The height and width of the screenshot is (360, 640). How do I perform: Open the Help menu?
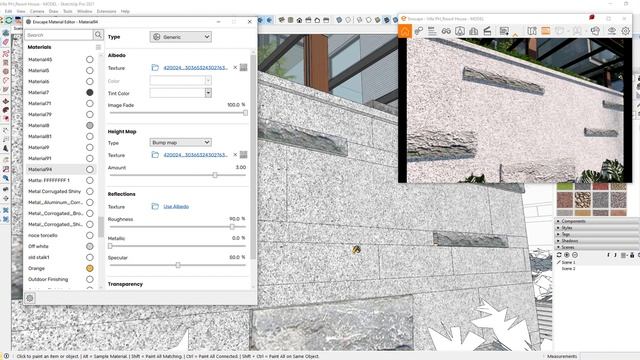[125, 11]
